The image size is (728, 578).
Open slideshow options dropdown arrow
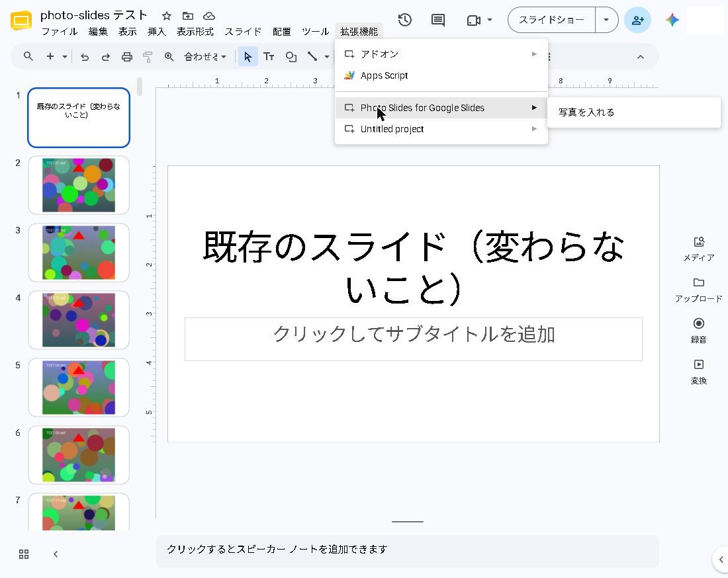[x=606, y=20]
